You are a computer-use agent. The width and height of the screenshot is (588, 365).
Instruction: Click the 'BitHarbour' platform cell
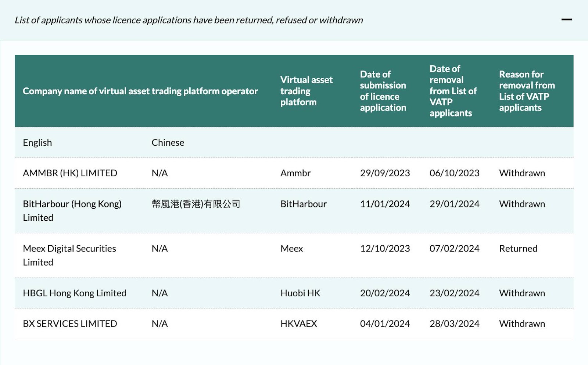pyautogui.click(x=304, y=204)
